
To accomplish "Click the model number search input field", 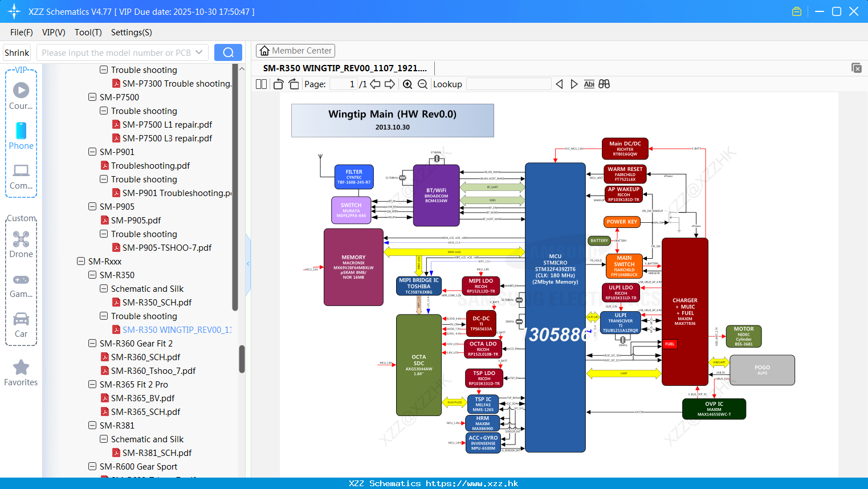I will click(x=116, y=52).
